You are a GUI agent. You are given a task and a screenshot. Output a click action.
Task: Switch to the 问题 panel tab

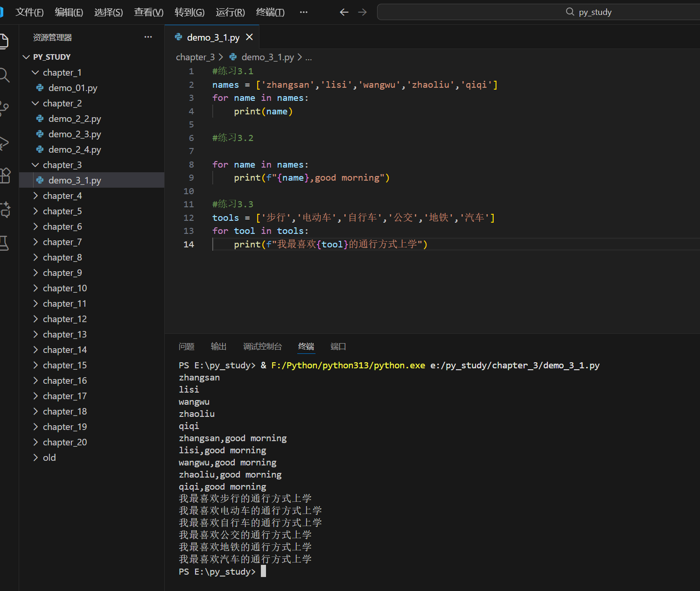click(186, 346)
